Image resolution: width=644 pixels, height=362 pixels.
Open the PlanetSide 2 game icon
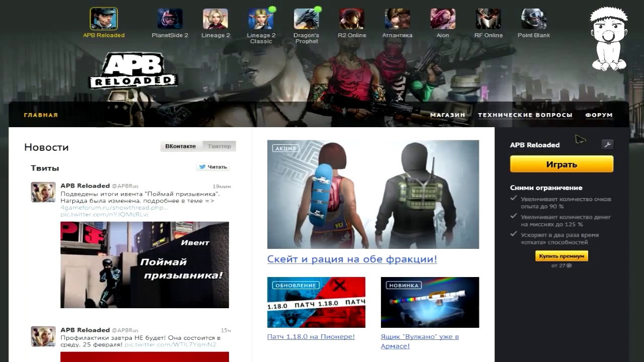click(170, 19)
